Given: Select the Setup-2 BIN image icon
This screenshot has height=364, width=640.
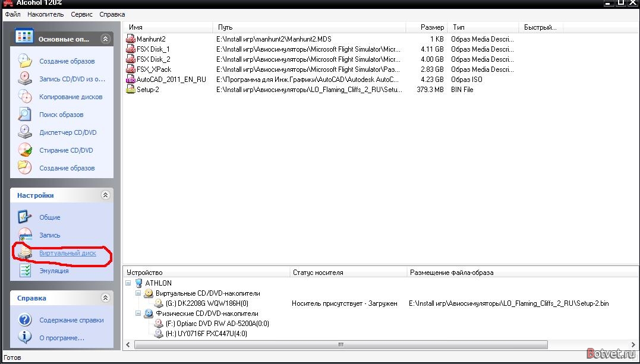Looking at the screenshot, I should click(130, 90).
